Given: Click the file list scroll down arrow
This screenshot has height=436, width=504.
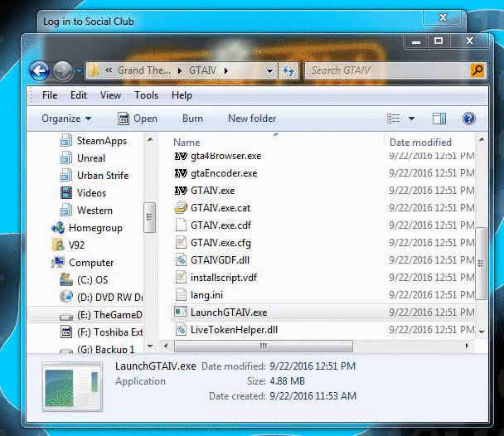Looking at the screenshot, I should click(x=482, y=332).
